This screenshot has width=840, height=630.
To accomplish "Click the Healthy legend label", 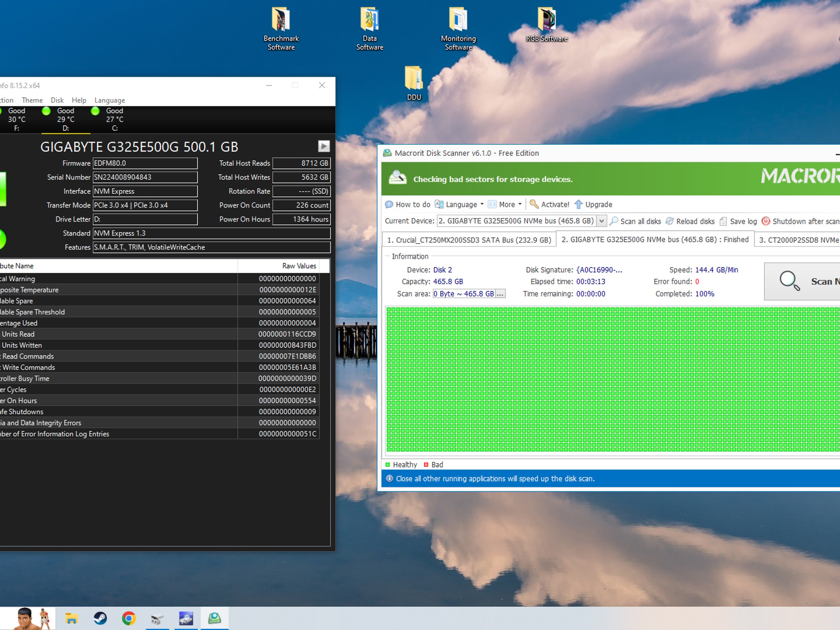I will [x=405, y=464].
